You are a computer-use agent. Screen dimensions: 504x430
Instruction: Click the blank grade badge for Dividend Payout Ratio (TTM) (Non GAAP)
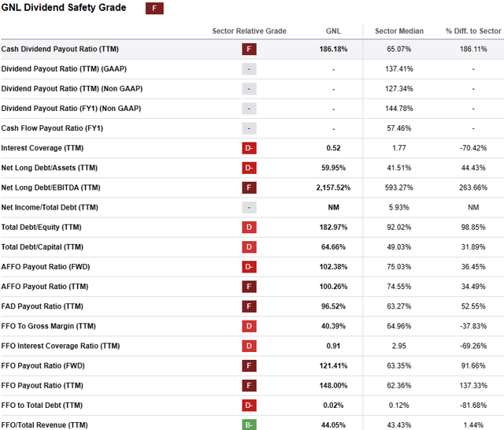249,89
